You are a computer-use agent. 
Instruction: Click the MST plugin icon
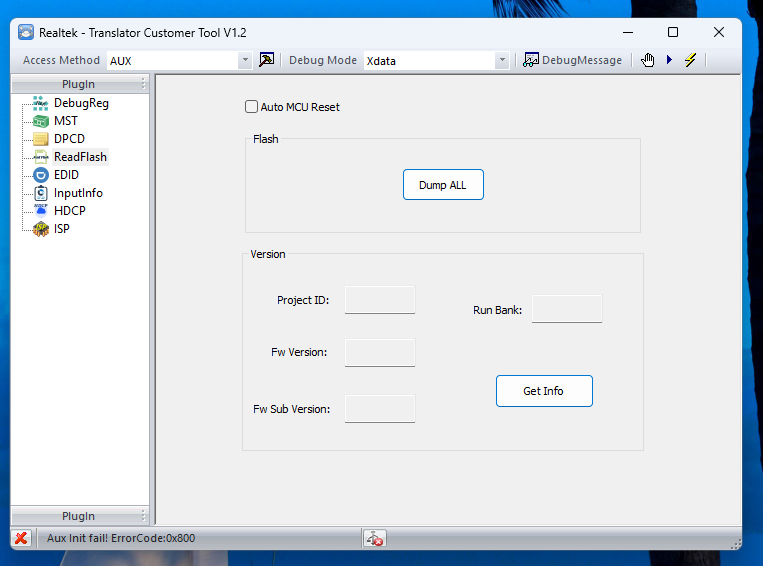click(x=41, y=121)
